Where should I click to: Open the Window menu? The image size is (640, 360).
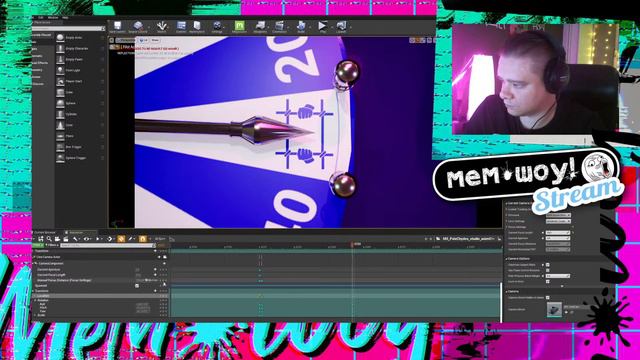coord(53,18)
